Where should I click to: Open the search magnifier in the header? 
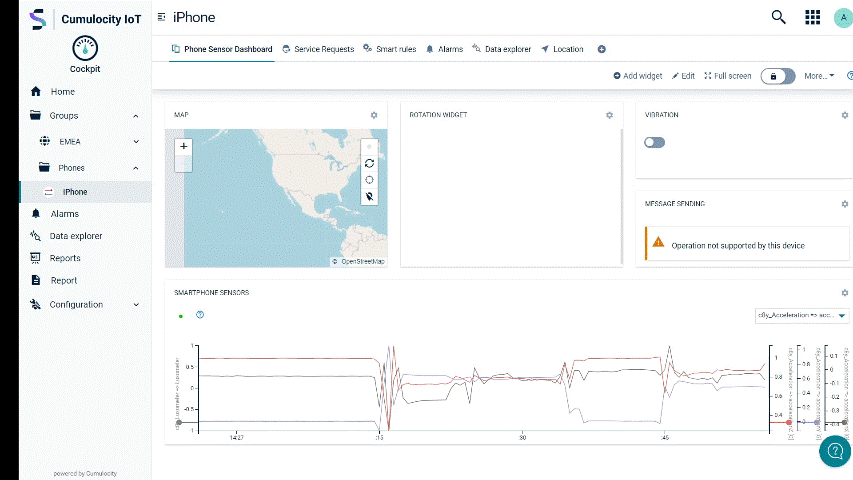(x=778, y=17)
